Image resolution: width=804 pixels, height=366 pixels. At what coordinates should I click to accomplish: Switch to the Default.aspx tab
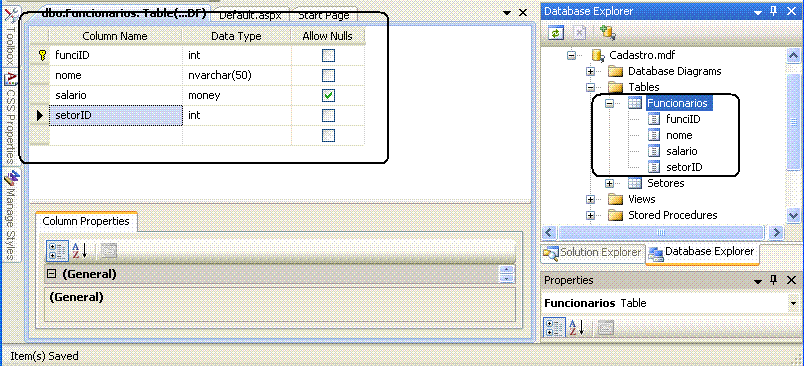[x=250, y=15]
